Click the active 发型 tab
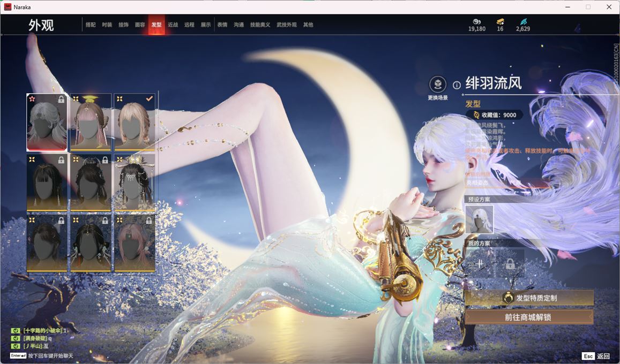The height and width of the screenshot is (364, 620). coord(156,25)
